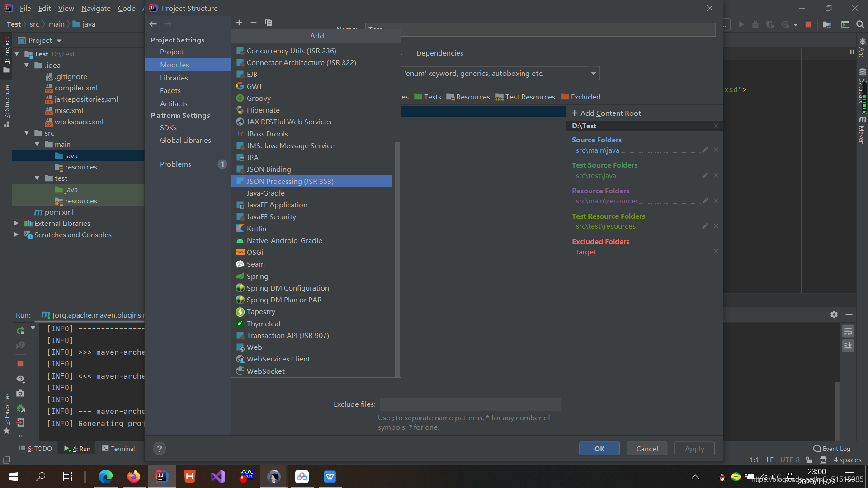The height and width of the screenshot is (488, 868).
Task: Expand External Libraries node
Action: (x=16, y=223)
